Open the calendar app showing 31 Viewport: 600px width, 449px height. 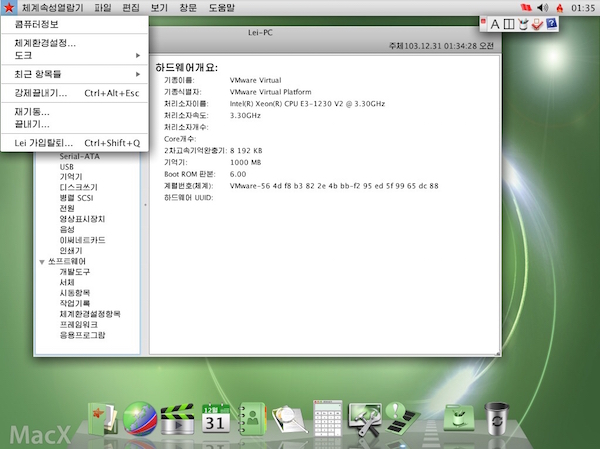click(215, 418)
